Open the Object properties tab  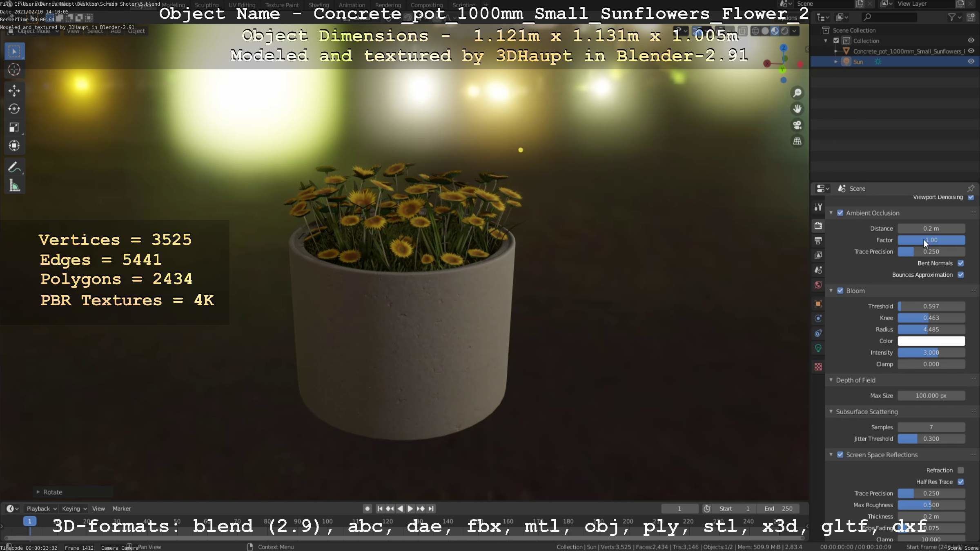point(818,304)
